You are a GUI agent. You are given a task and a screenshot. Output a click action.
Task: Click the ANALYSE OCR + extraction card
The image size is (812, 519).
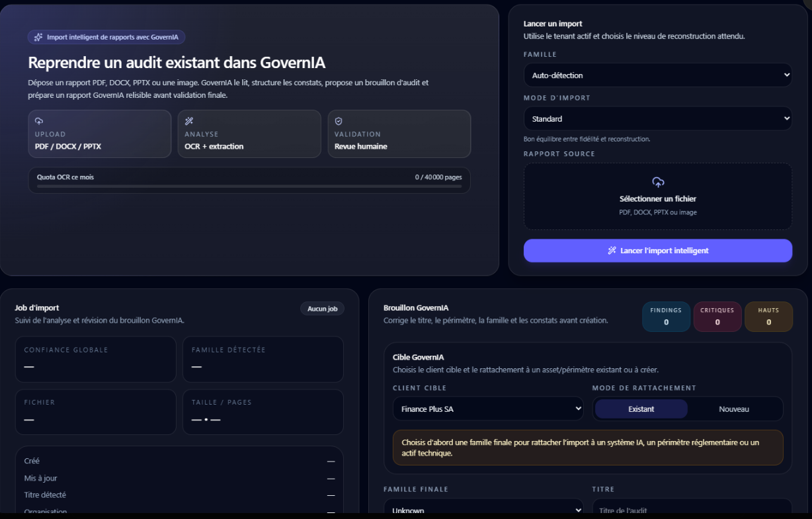click(249, 134)
